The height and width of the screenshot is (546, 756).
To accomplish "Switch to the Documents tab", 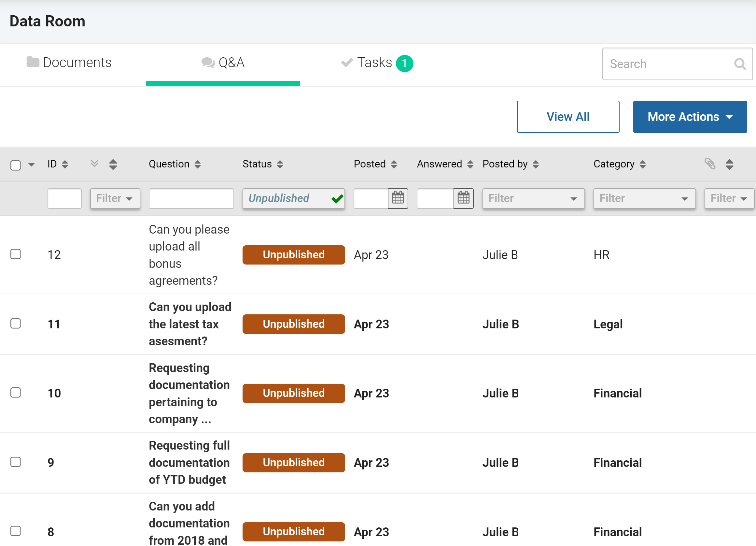I will click(x=69, y=62).
